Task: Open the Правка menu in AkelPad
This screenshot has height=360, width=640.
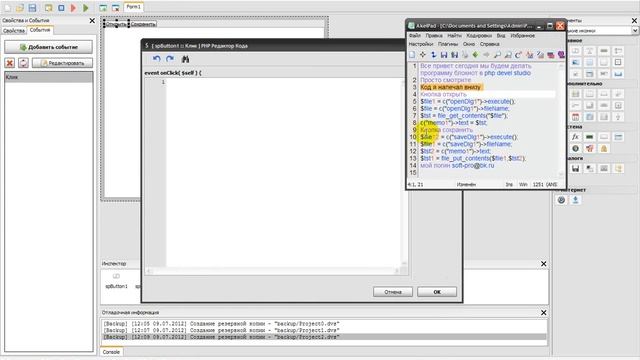Action: [x=434, y=36]
